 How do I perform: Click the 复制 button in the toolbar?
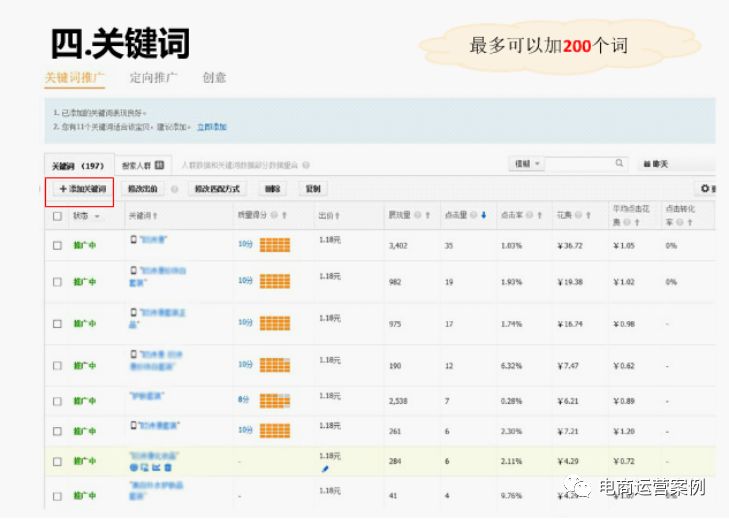pos(313,189)
